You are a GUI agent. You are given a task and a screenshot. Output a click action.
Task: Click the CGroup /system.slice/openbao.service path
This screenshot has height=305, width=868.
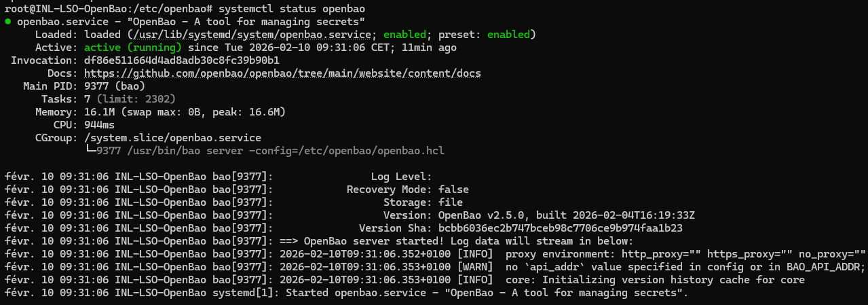172,138
